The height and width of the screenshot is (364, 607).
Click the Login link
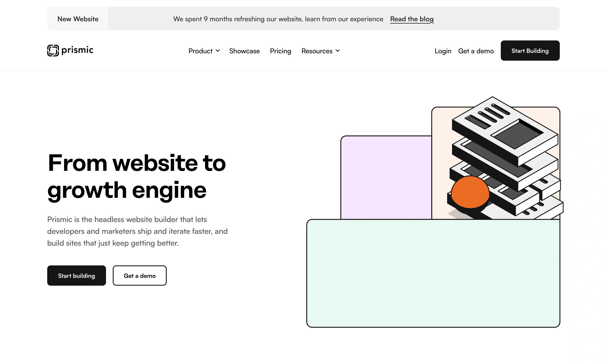(443, 51)
